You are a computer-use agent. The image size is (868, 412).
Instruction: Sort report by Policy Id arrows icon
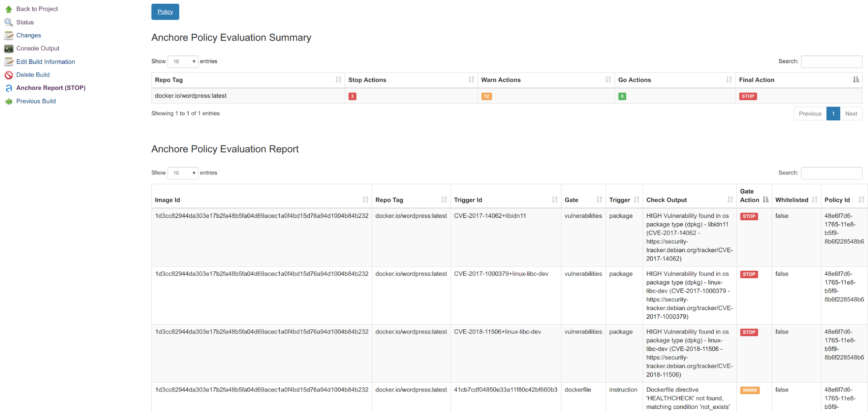tap(861, 200)
